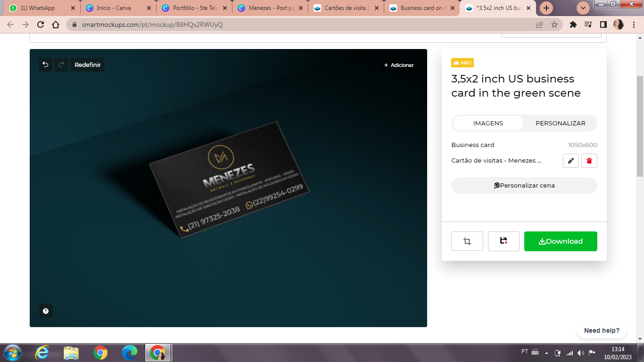The image size is (644, 362).
Task: Switch to the IMAGENS tab
Action: coord(488,123)
